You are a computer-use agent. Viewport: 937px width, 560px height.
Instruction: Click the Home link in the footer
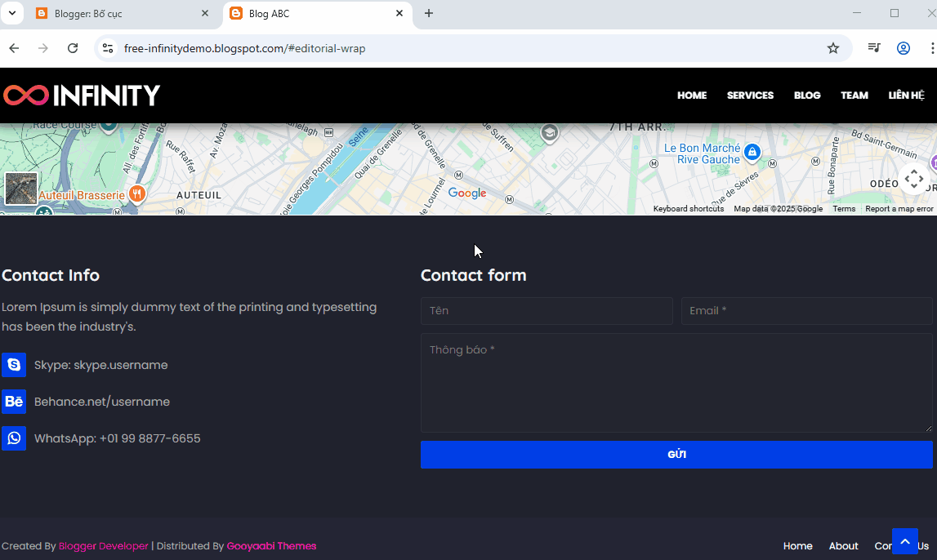(x=798, y=546)
